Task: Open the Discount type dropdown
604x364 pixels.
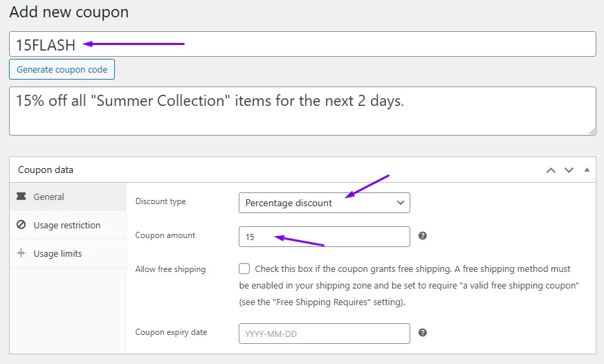Action: coord(324,203)
